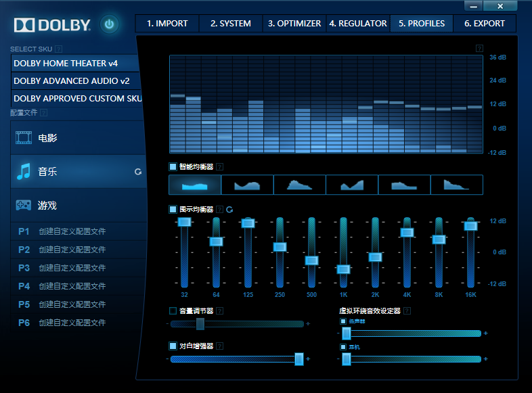The height and width of the screenshot is (393, 532).
Task: Click the 4K equalizer slider handle
Action: (x=407, y=232)
